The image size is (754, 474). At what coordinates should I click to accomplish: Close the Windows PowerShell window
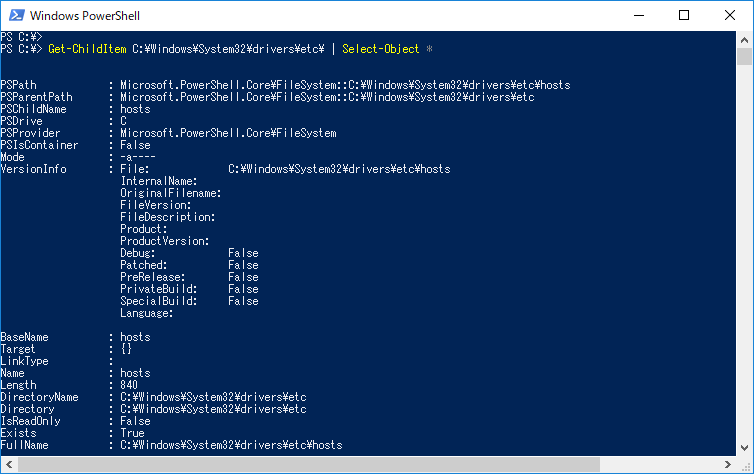click(x=729, y=15)
